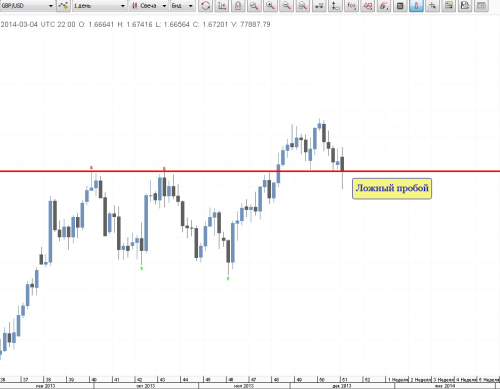
Task: Click the lock chart icon
Action: 238,6
